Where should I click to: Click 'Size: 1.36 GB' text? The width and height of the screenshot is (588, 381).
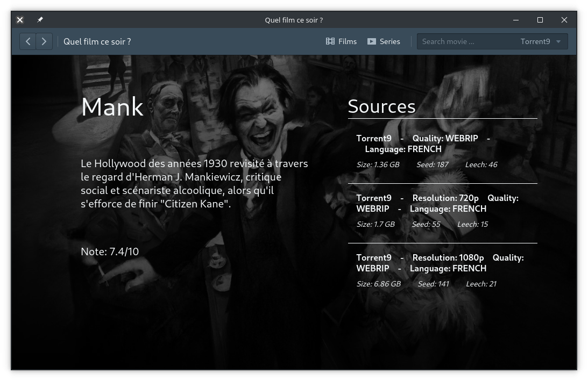click(x=378, y=164)
